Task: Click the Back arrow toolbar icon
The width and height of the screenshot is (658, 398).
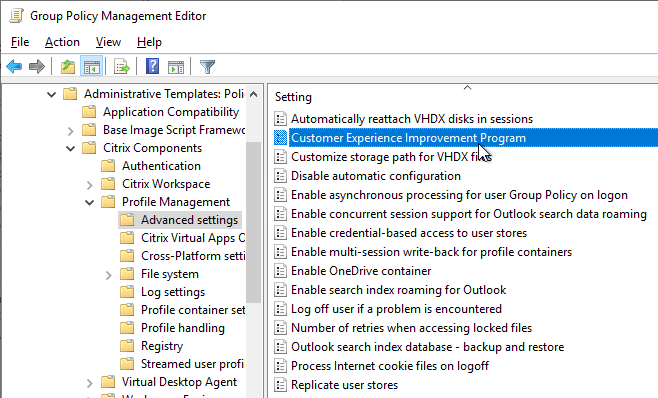Action: (x=14, y=66)
